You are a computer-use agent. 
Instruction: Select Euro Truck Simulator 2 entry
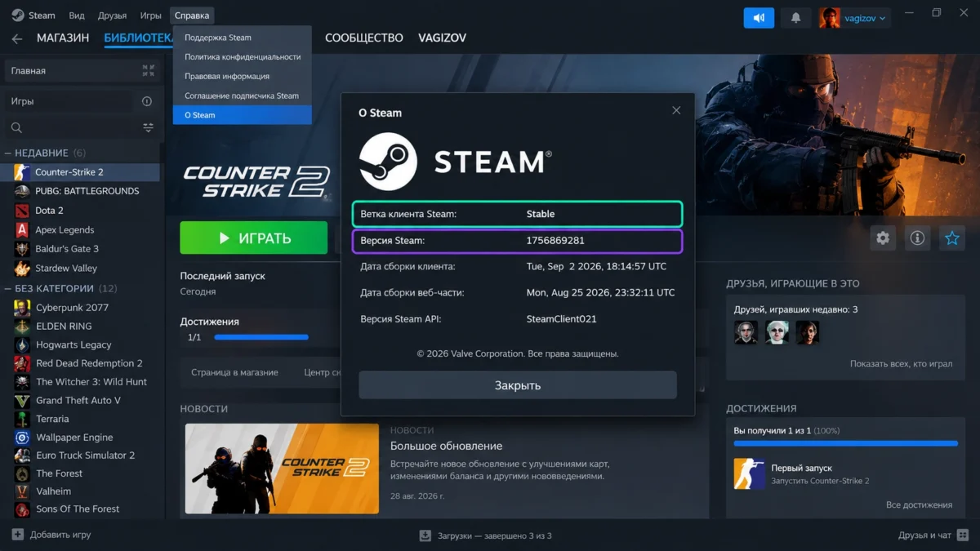tap(80, 455)
